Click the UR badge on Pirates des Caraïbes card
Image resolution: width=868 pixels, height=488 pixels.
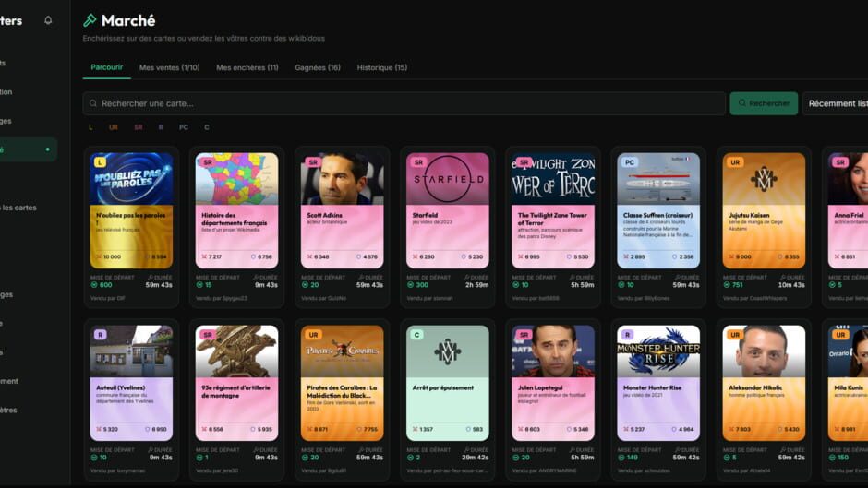[313, 335]
